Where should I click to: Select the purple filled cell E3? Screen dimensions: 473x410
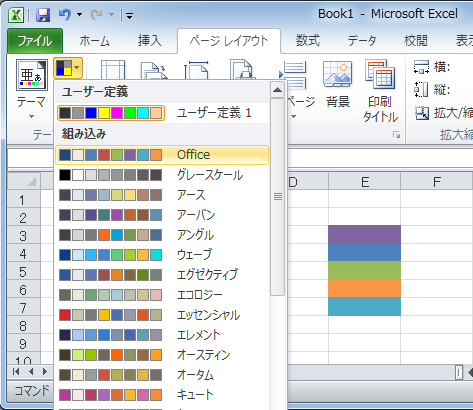click(x=365, y=234)
